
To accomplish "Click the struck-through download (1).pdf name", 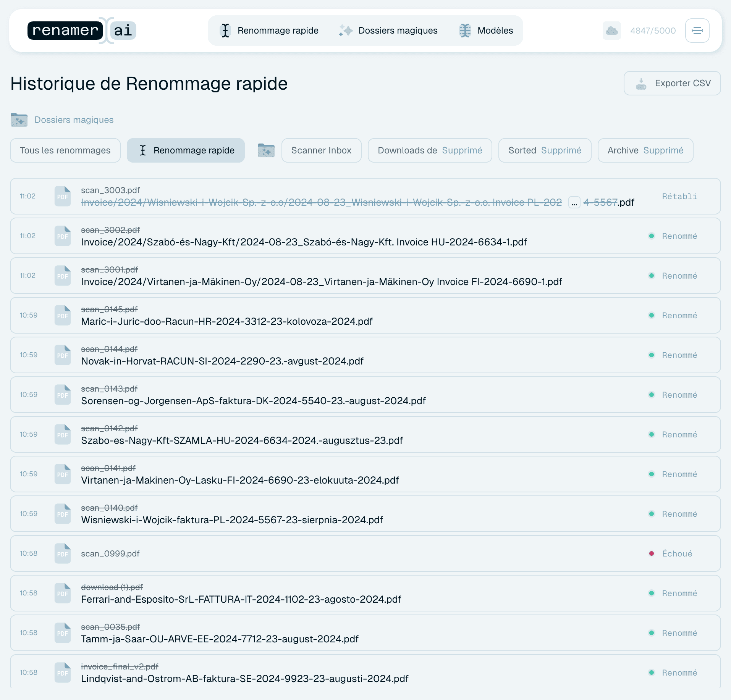I will [x=112, y=587].
